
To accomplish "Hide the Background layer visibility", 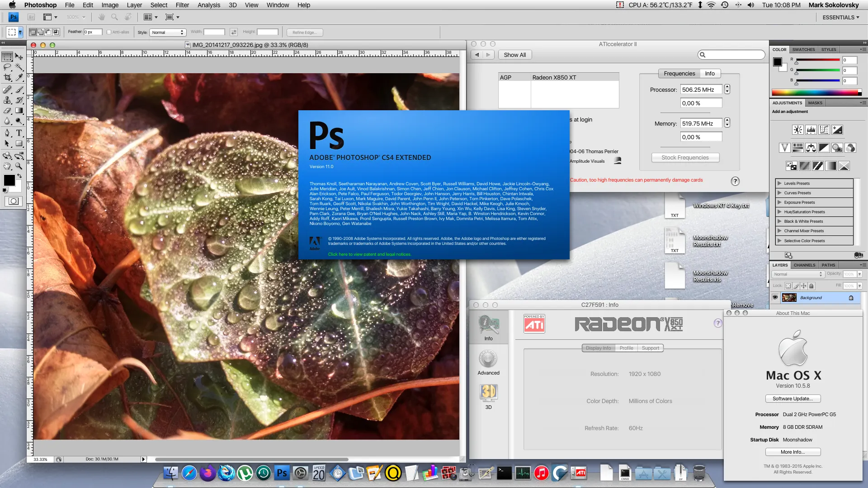I will tap(775, 297).
